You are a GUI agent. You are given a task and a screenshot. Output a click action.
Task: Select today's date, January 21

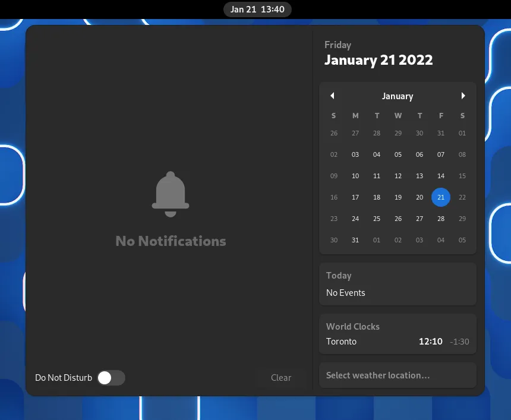tap(441, 197)
